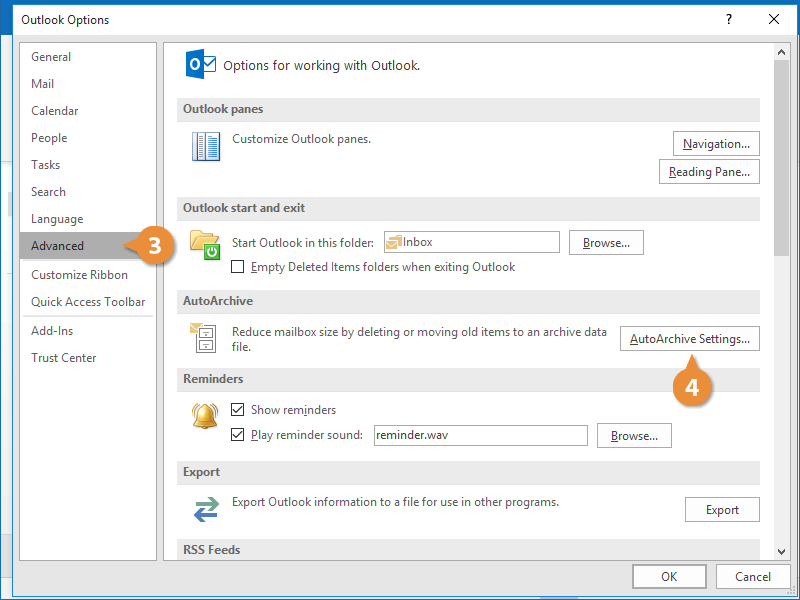Click 'Export Outlook information to a file' text
Screen dimensions: 800x600
(x=395, y=502)
